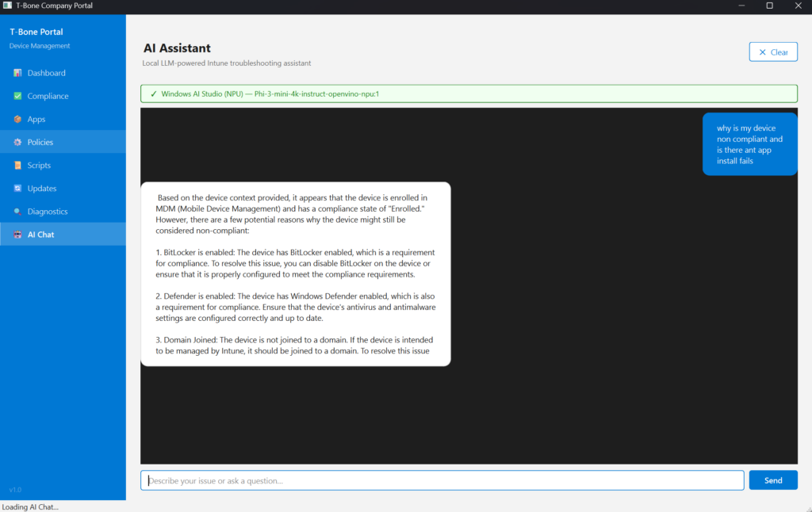The image size is (812, 512).
Task: Click the Dashboard chart icon in sidebar
Action: tap(17, 73)
